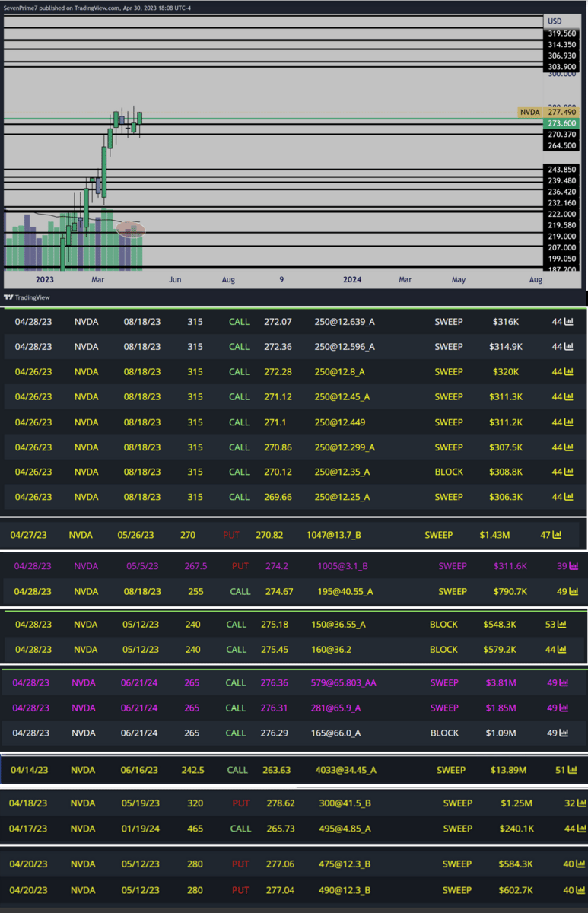
Task: Click the 243.850 price axis label
Action: 562,169
